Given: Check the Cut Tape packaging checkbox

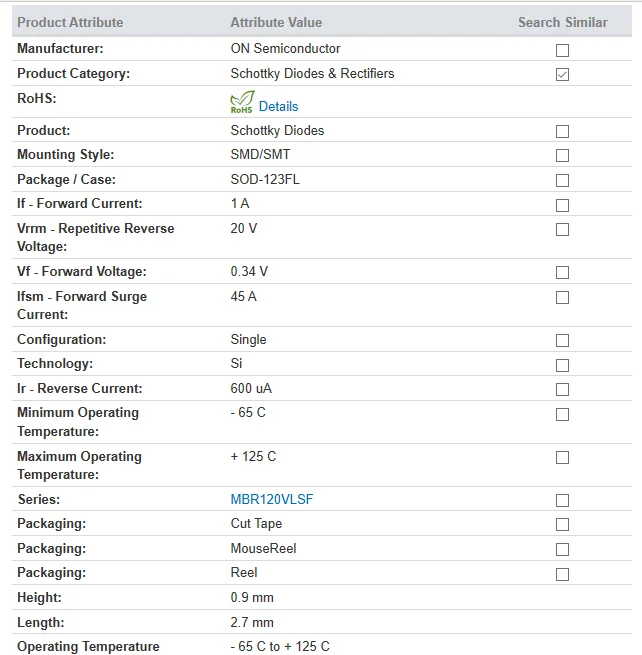Looking at the screenshot, I should pyautogui.click(x=562, y=524).
